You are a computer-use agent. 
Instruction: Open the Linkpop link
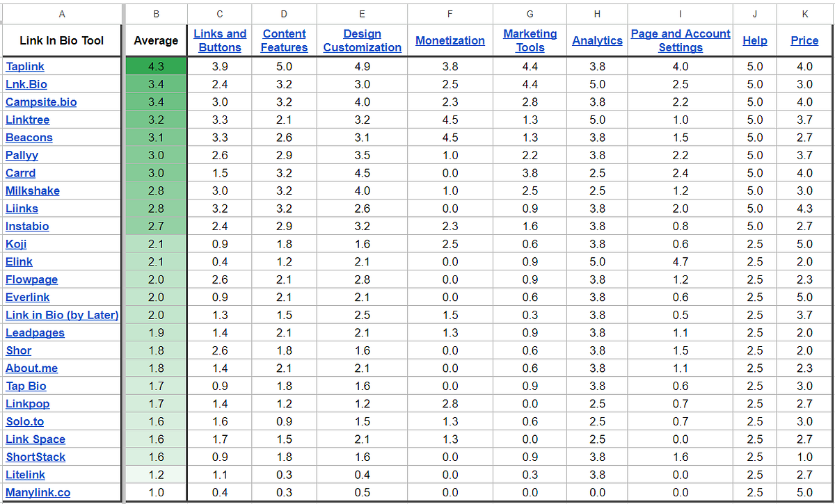(28, 403)
